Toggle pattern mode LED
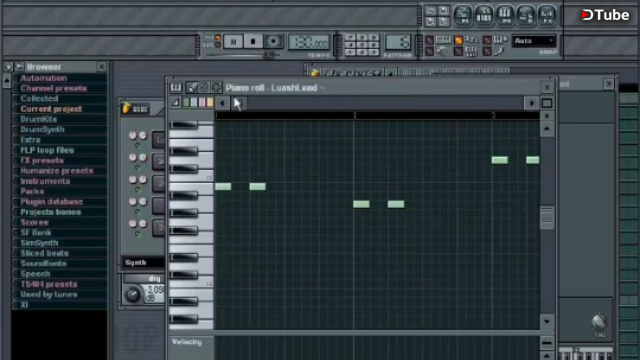 coord(218,38)
